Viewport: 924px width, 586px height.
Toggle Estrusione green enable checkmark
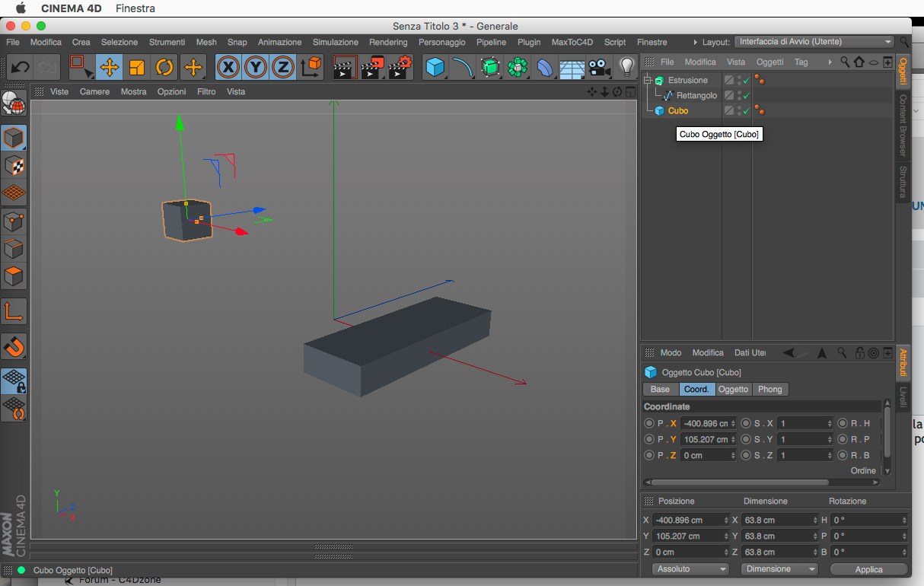tap(747, 81)
